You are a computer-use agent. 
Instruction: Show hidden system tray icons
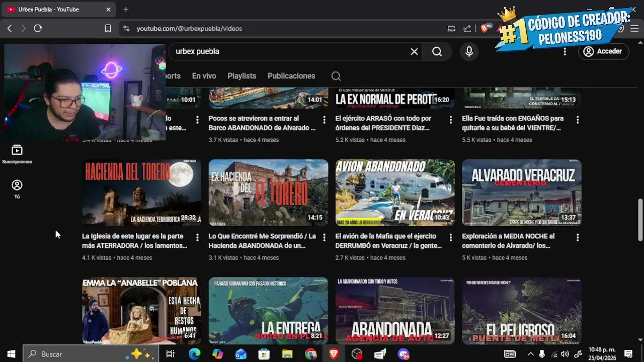[x=530, y=354]
